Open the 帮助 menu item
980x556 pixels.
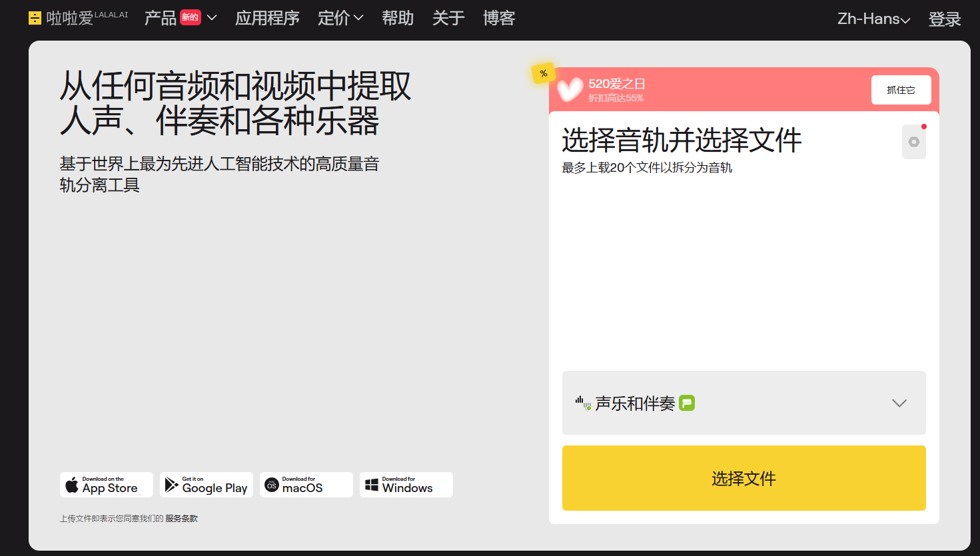pyautogui.click(x=398, y=18)
